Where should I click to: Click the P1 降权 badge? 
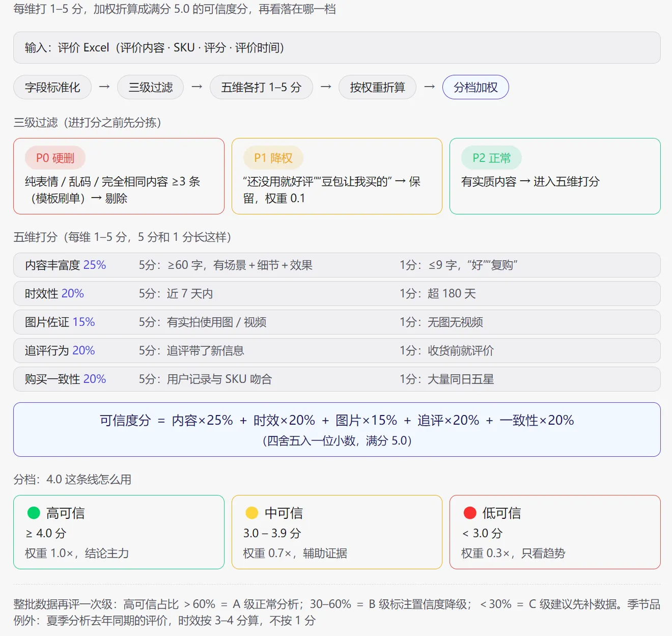tap(273, 158)
